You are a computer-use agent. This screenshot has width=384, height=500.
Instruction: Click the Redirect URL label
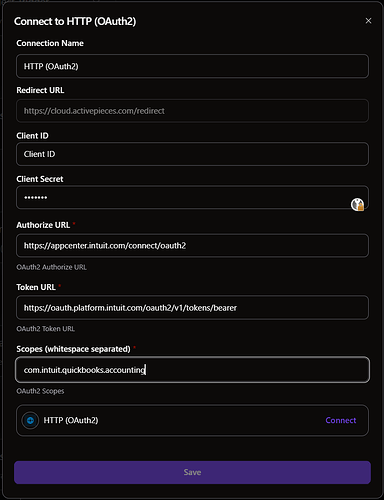point(40,90)
